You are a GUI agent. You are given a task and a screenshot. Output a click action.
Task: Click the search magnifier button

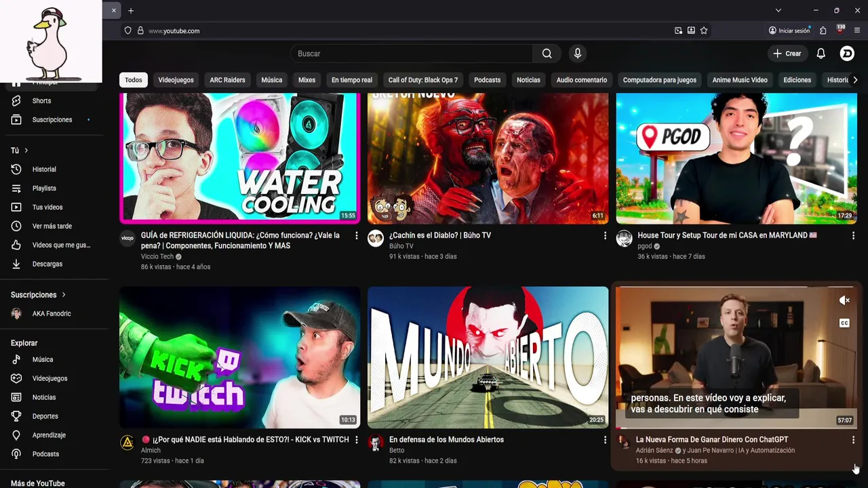coord(547,54)
